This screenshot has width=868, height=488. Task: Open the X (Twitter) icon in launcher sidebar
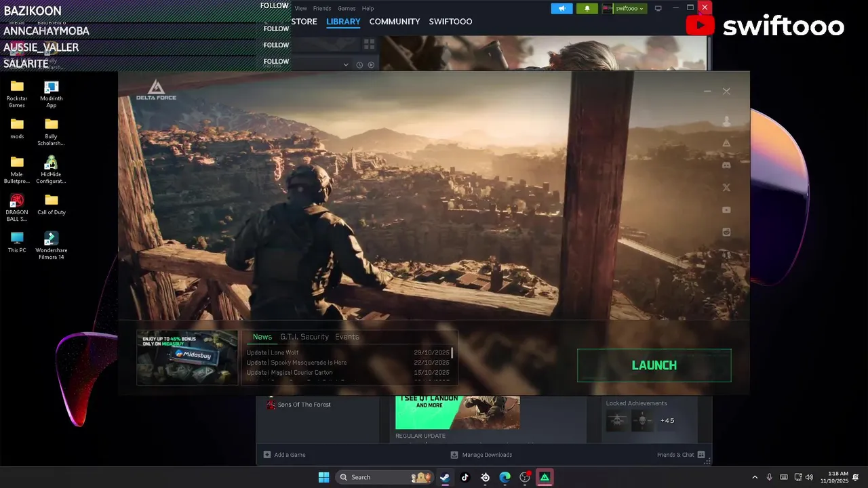pos(726,187)
